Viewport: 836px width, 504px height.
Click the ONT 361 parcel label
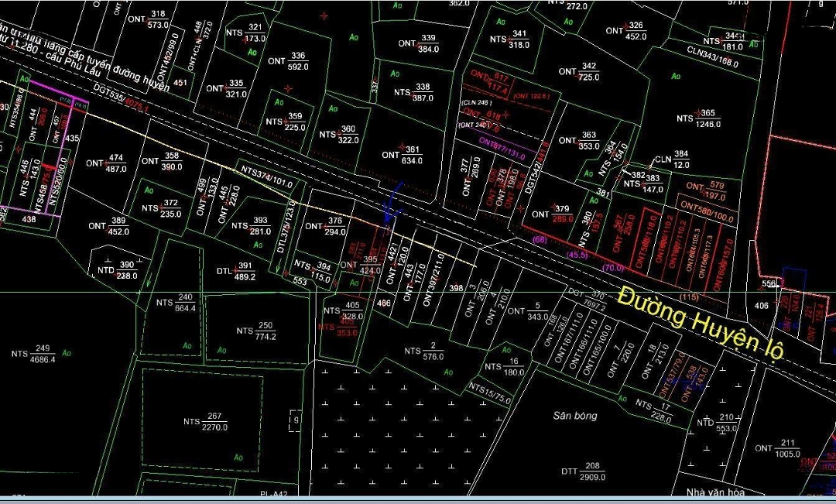(x=403, y=155)
